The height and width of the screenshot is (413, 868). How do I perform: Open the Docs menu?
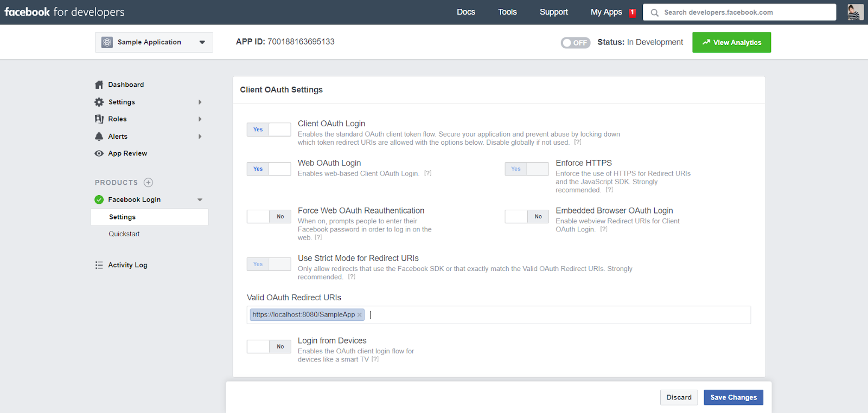click(x=466, y=12)
